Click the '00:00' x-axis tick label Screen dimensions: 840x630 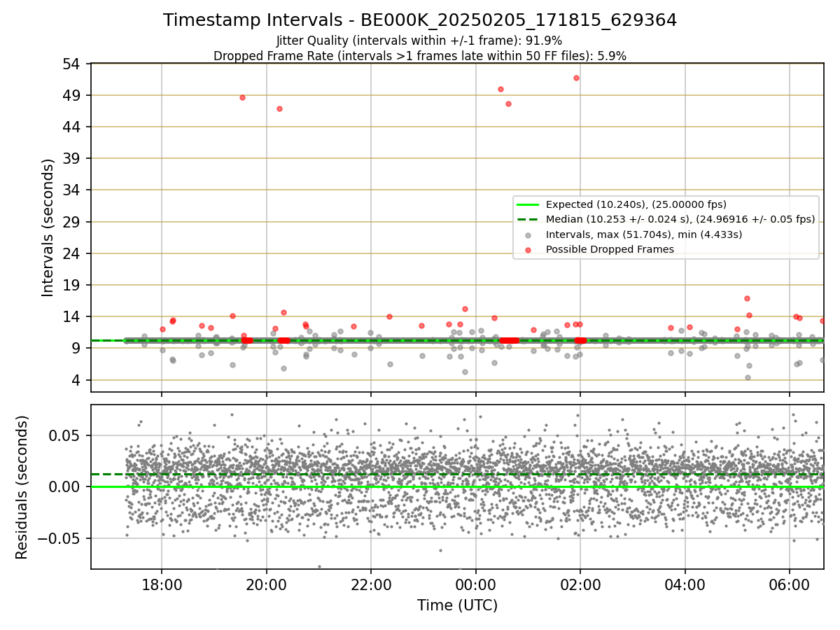[475, 586]
